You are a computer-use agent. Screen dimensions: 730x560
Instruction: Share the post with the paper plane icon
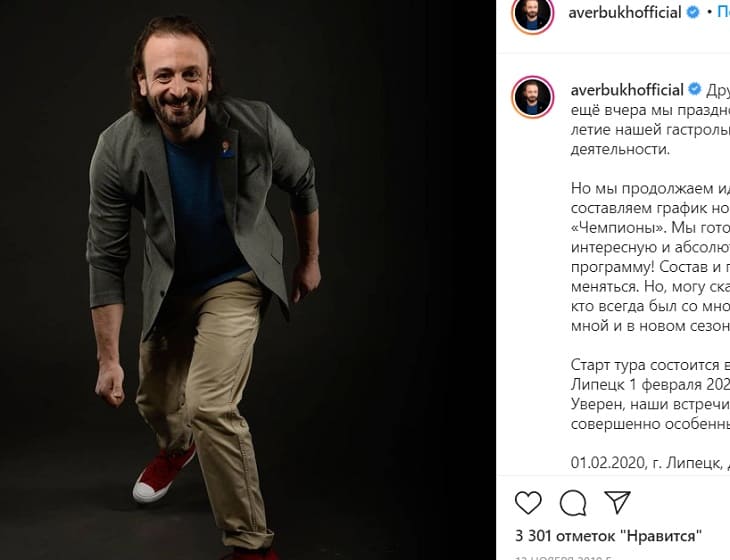(x=617, y=502)
